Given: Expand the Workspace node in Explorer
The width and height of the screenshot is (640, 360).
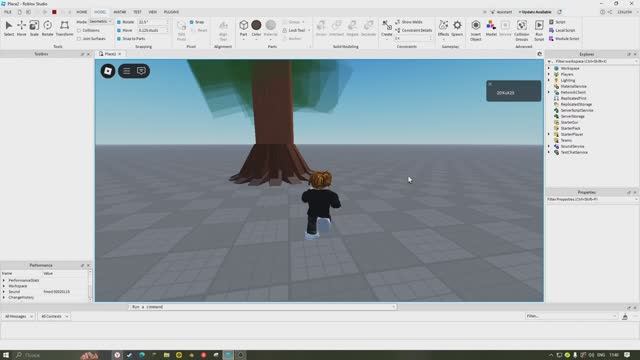Looking at the screenshot, I should click(x=549, y=68).
